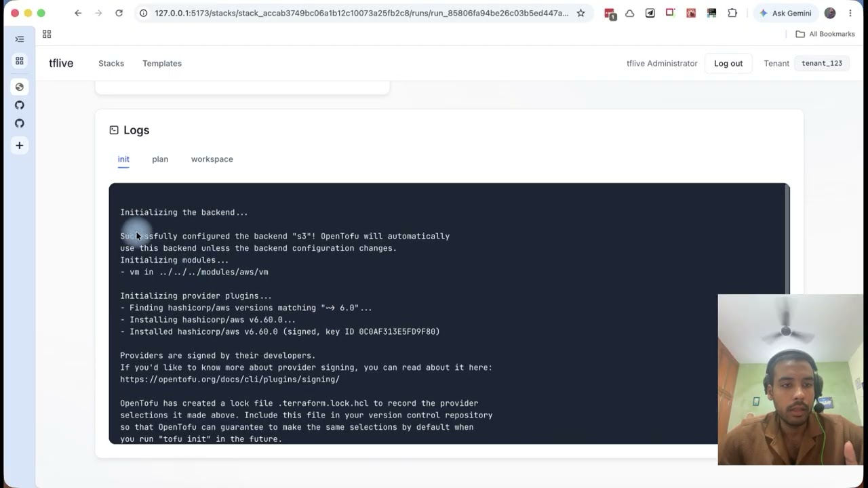Click the '- vm in ../../../modules/aws/vm' line
Viewport: 868px width, 488px height.
click(194, 272)
